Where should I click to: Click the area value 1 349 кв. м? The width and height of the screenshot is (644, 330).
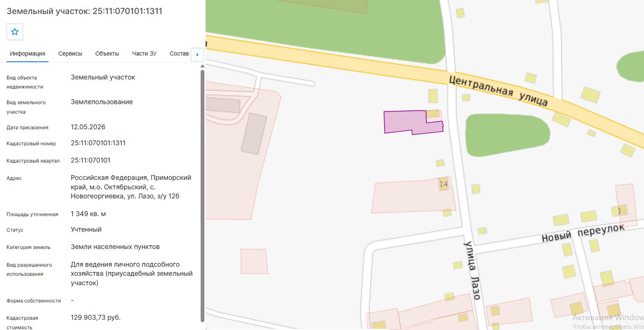(88, 214)
